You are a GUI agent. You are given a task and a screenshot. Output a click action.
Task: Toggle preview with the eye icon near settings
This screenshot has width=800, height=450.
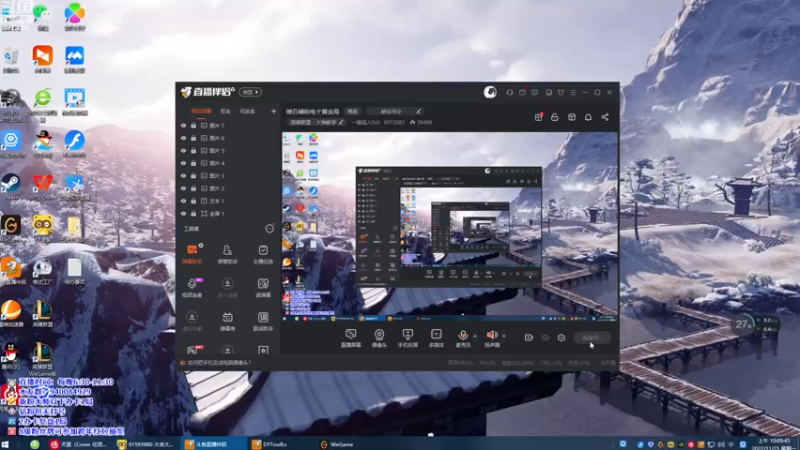pyautogui.click(x=545, y=338)
